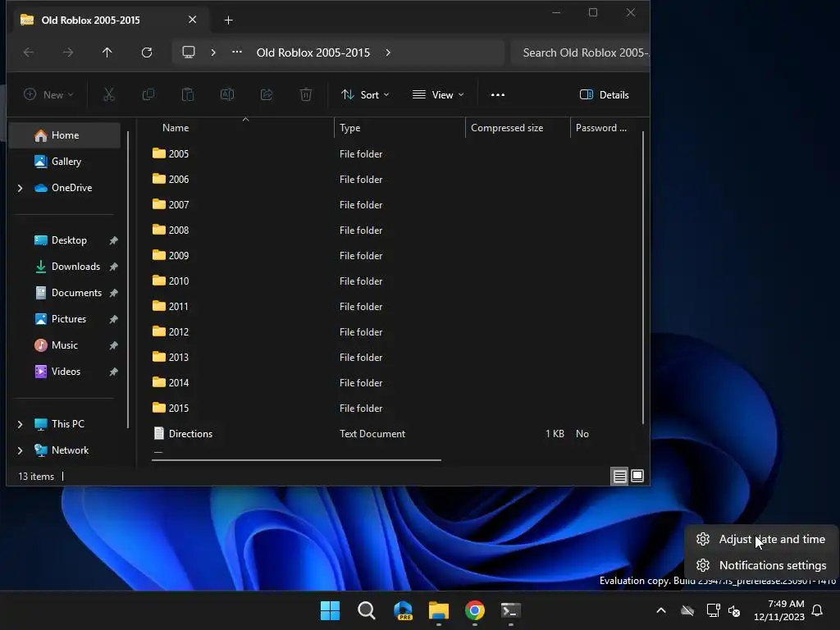Screen dimensions: 840x630
Task: Refresh the current folder view
Action: point(147,52)
